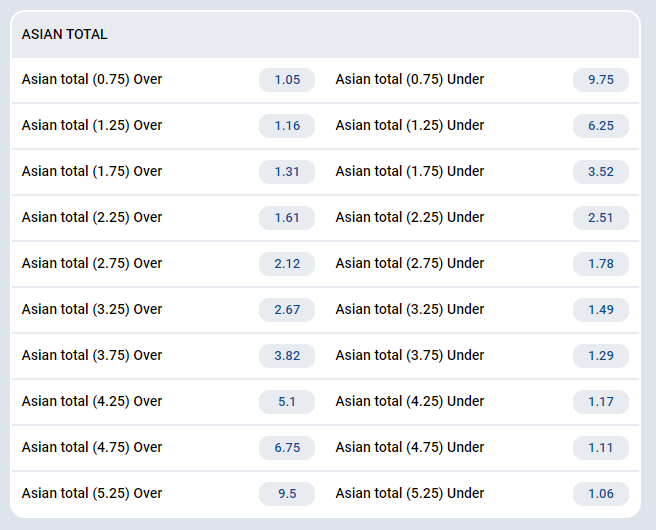Select the 2.67 odds for Over 3.25
The image size is (656, 530).
point(286,310)
